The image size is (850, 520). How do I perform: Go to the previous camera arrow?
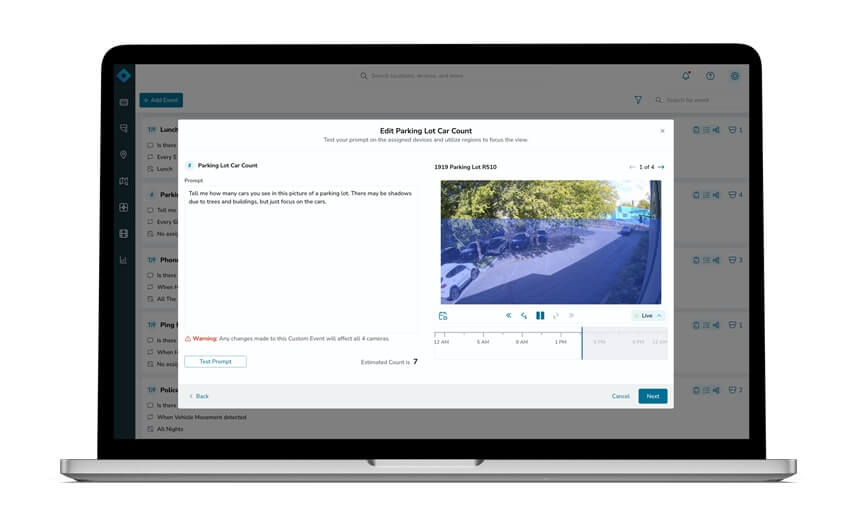632,167
